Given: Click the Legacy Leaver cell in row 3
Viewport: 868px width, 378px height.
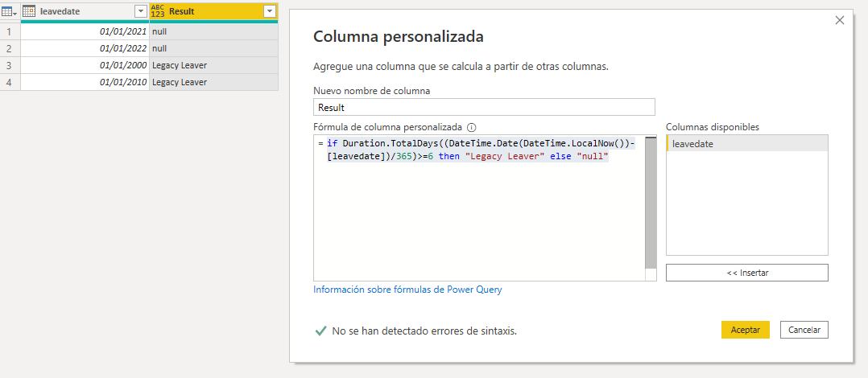Looking at the screenshot, I should click(213, 65).
